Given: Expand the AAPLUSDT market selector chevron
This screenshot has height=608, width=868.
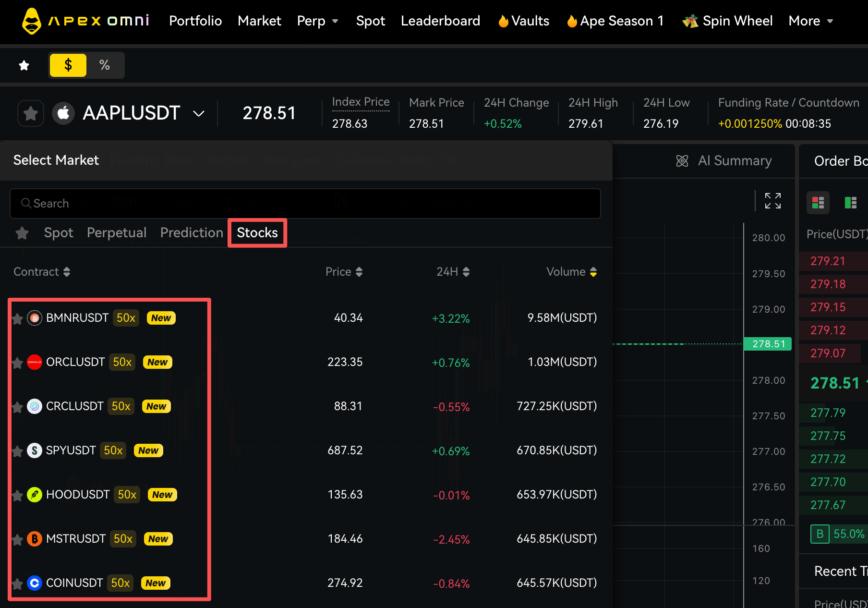Looking at the screenshot, I should point(199,114).
